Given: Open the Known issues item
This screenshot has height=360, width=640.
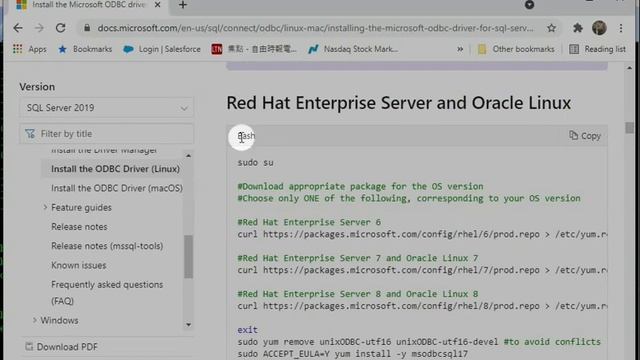Looking at the screenshot, I should [x=78, y=265].
